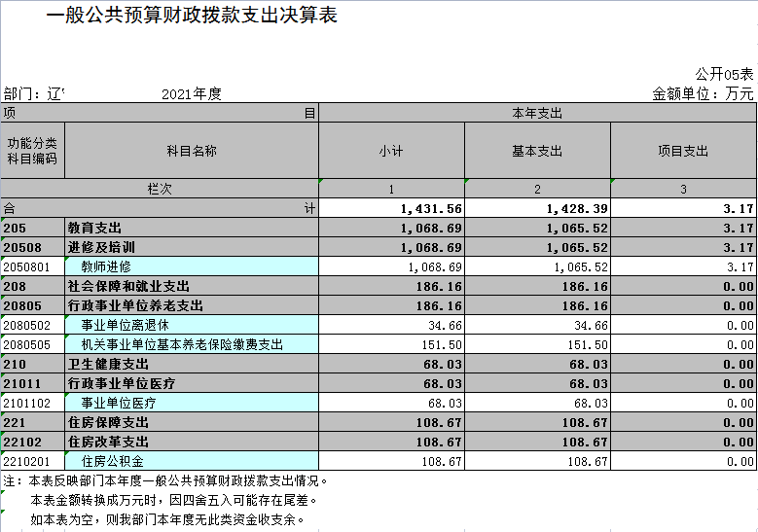This screenshot has height=532, width=758.
Task: Click the 教师进修 cell
Action: 192,266
